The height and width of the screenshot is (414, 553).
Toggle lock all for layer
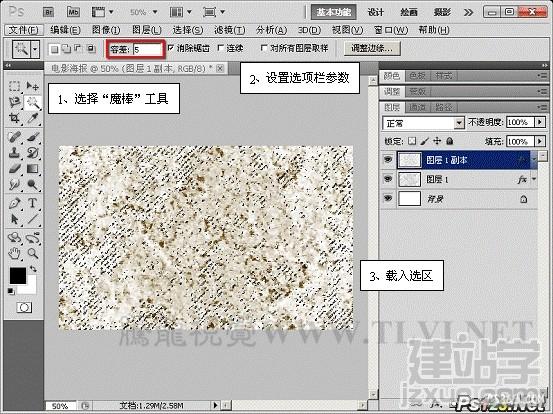click(449, 141)
